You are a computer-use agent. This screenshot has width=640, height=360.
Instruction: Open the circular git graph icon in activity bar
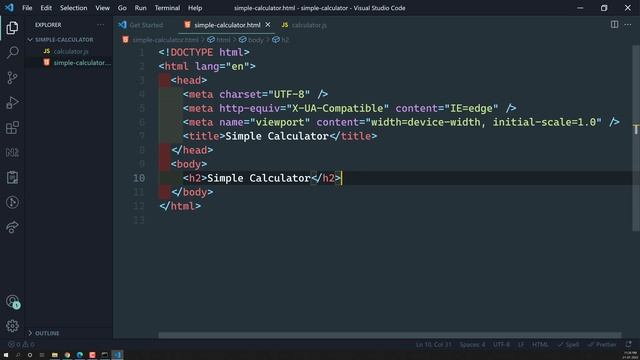tap(12, 202)
